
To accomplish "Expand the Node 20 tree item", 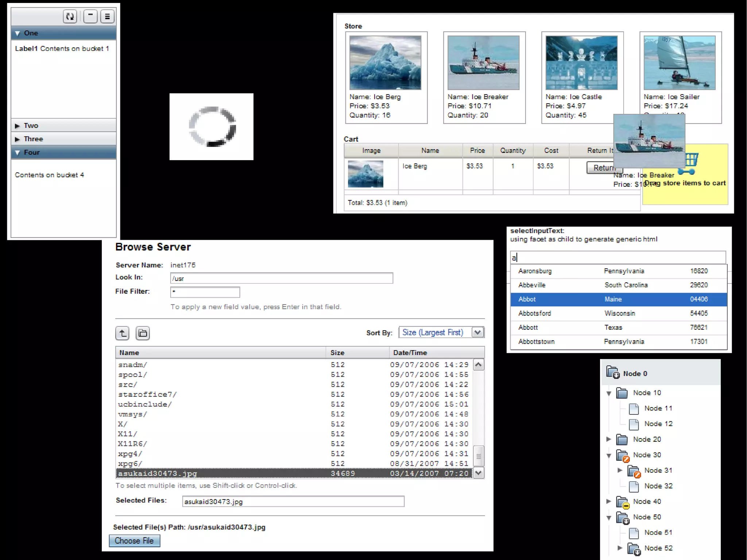I will click(x=608, y=439).
